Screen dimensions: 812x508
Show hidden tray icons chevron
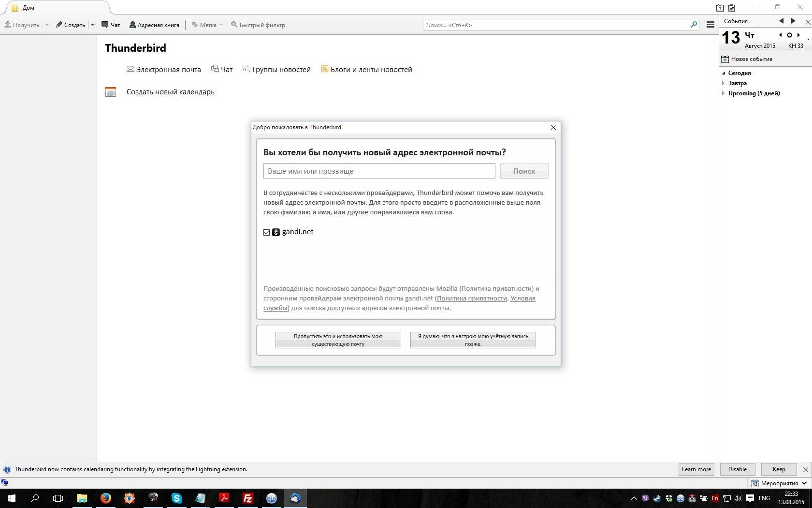tap(634, 498)
